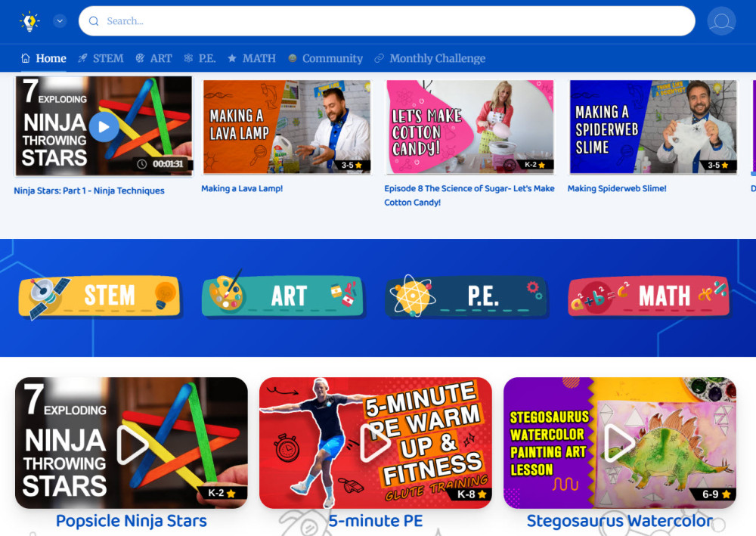
Task: Switch to the P.E. navigation tab
Action: click(x=200, y=58)
